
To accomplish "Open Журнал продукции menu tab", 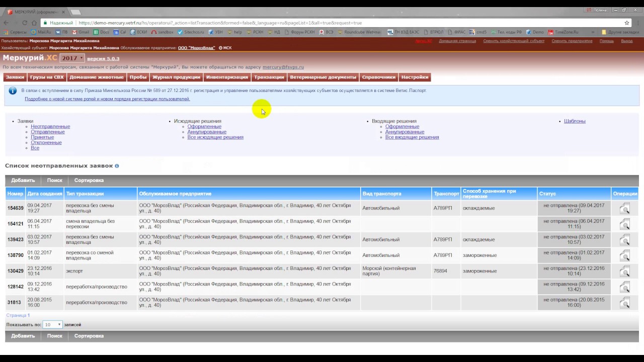I will click(x=177, y=77).
